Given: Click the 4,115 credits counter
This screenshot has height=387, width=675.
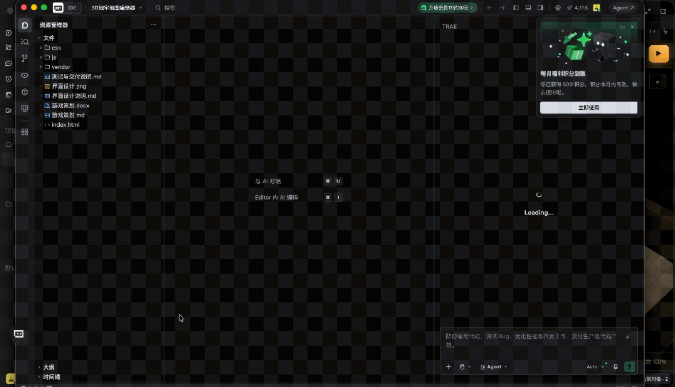Looking at the screenshot, I should click(x=577, y=8).
